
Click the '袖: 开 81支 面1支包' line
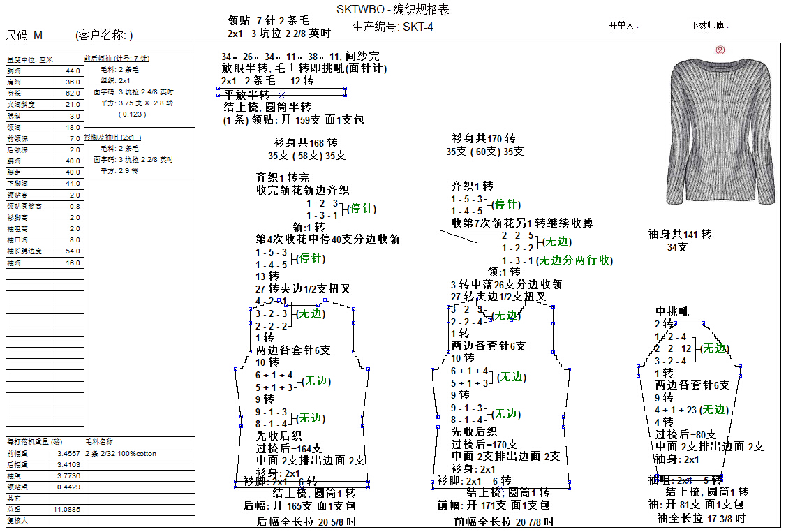pyautogui.click(x=696, y=504)
